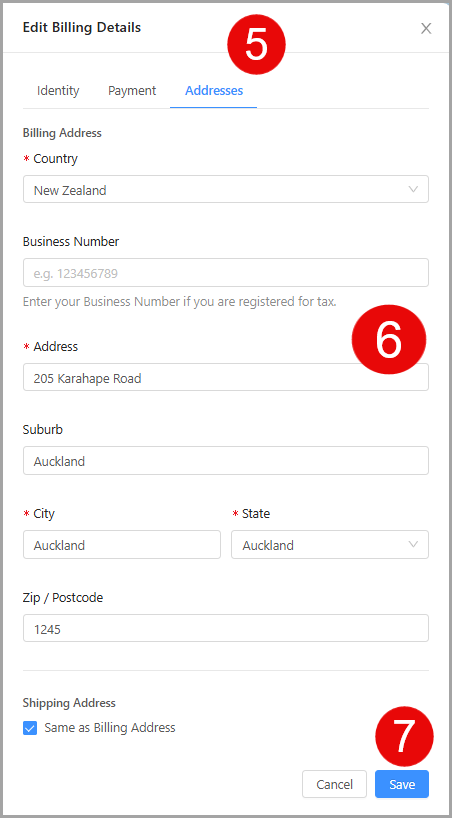The height and width of the screenshot is (818, 452).
Task: Click the red step 6 marker
Action: click(x=389, y=340)
